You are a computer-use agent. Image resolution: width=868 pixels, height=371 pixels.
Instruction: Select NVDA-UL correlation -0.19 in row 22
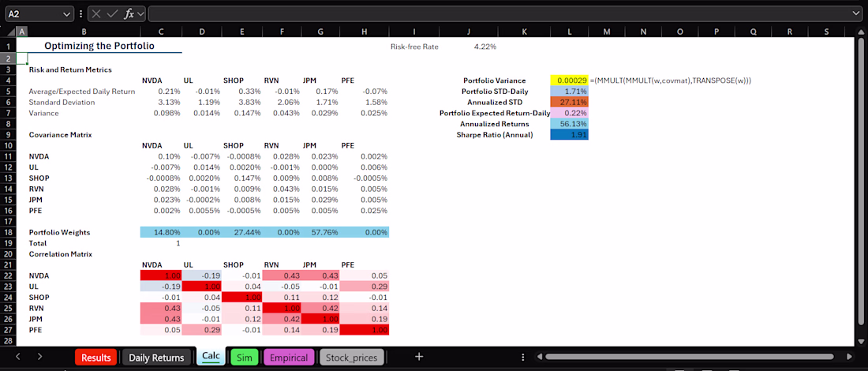202,275
